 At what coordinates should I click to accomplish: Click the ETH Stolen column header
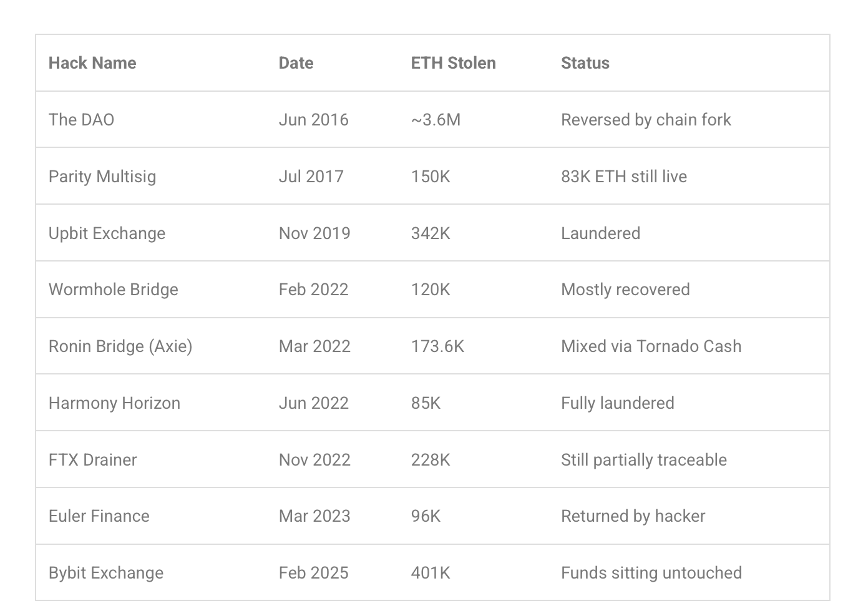pyautogui.click(x=453, y=63)
